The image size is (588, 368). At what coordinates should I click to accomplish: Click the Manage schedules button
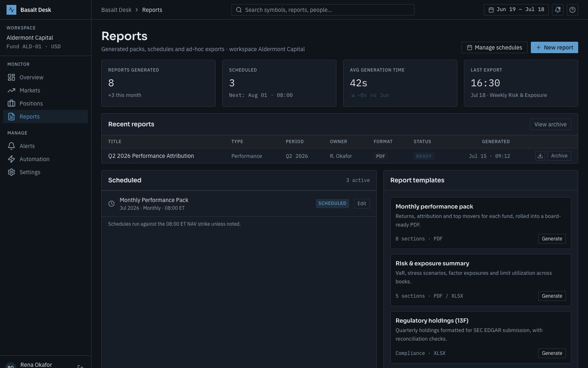tap(494, 47)
